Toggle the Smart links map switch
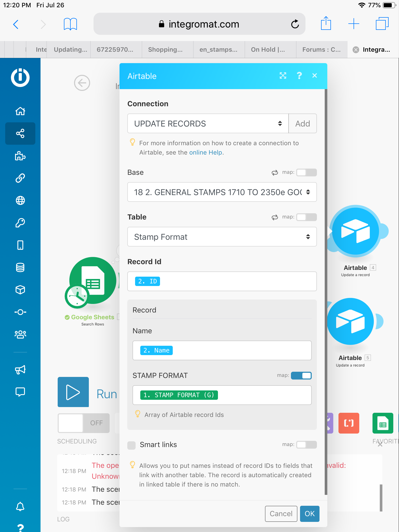 point(307,445)
